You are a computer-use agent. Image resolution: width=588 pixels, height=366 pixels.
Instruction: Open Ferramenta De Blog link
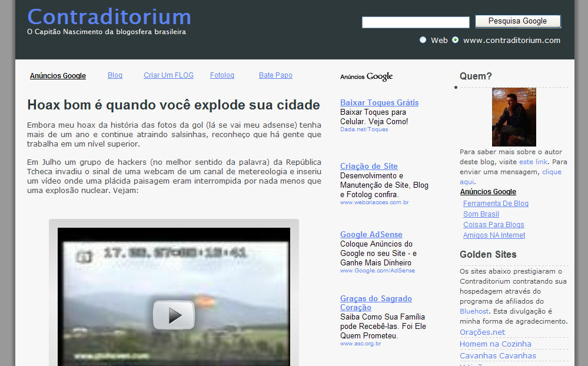point(496,204)
